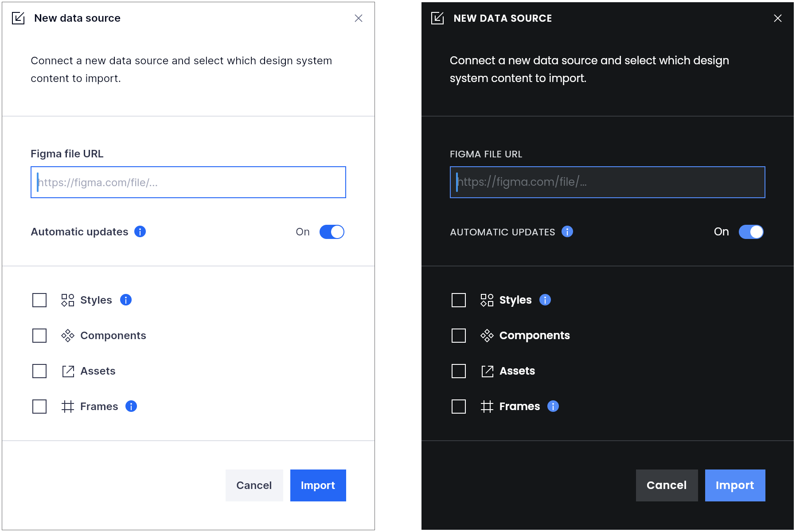Click info icon next to Styles in dark dialog
The height and width of the screenshot is (532, 796).
(545, 300)
